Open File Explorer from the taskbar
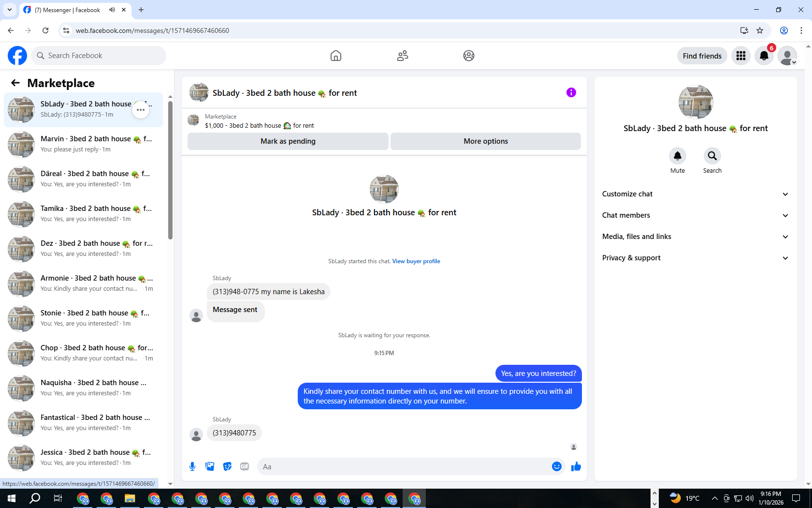The width and height of the screenshot is (812, 508). tap(130, 498)
